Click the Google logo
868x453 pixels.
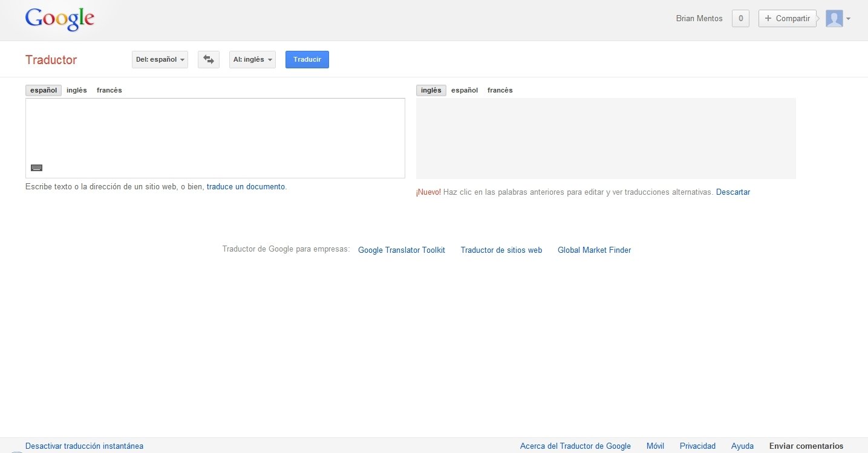click(59, 19)
